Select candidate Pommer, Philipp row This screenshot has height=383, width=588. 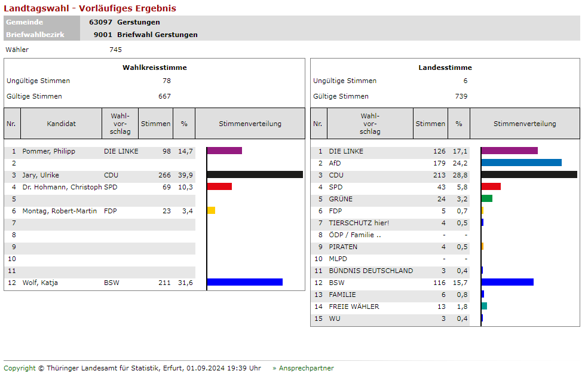[49, 151]
